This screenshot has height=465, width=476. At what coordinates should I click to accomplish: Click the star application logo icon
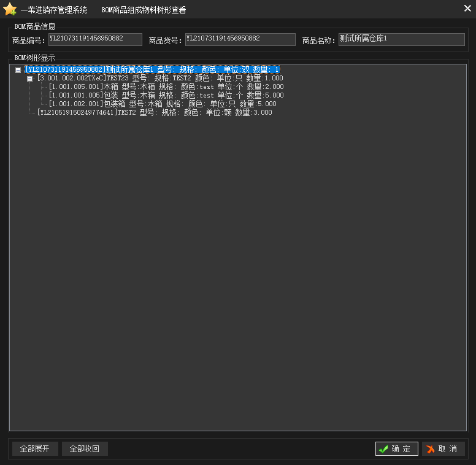pyautogui.click(x=10, y=9)
